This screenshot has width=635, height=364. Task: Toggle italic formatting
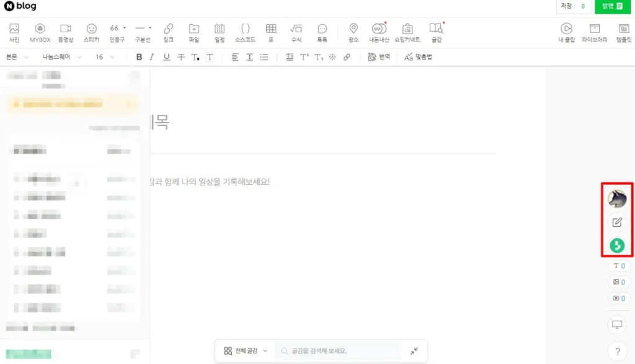pyautogui.click(x=152, y=57)
